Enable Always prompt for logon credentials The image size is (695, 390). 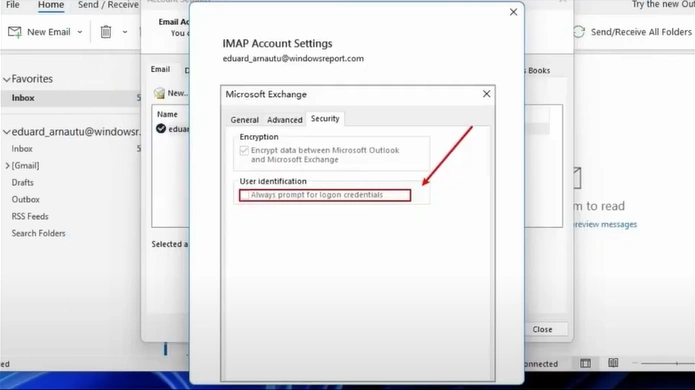point(245,195)
